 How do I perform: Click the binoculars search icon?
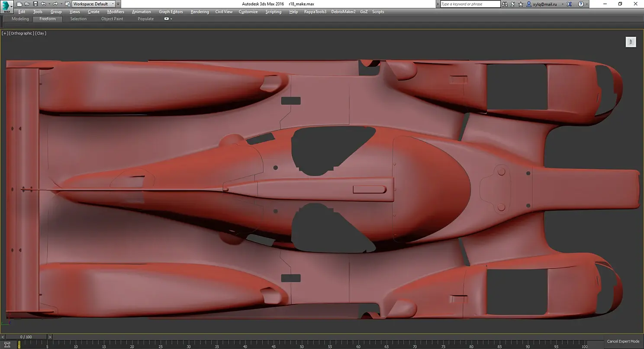pos(506,4)
